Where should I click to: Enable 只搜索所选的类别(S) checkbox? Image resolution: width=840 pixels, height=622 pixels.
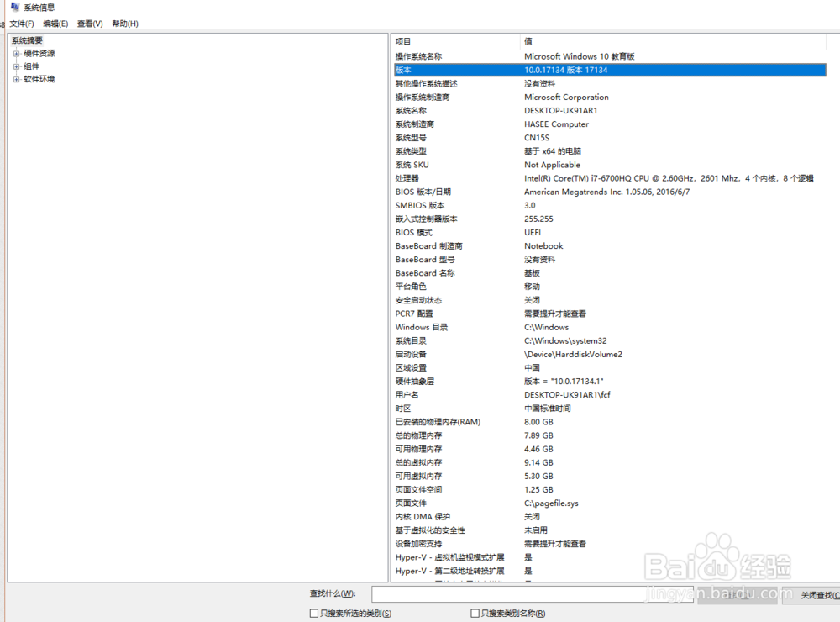click(314, 613)
